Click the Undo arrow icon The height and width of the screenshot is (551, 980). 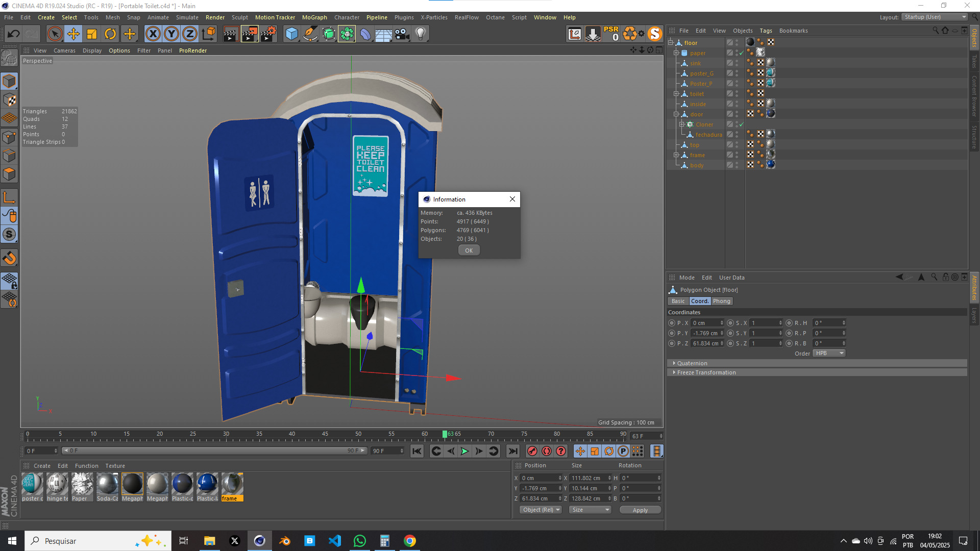pos(14,34)
